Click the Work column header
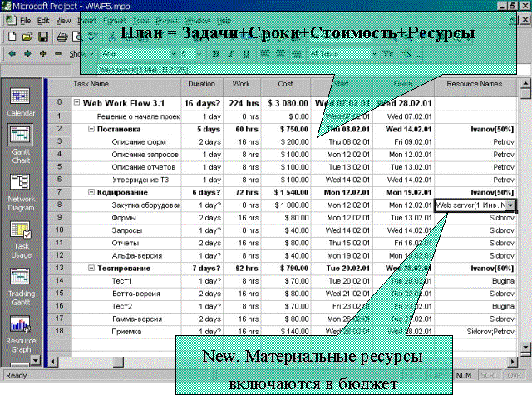Image resolution: width=532 pixels, height=400 pixels. click(x=242, y=87)
